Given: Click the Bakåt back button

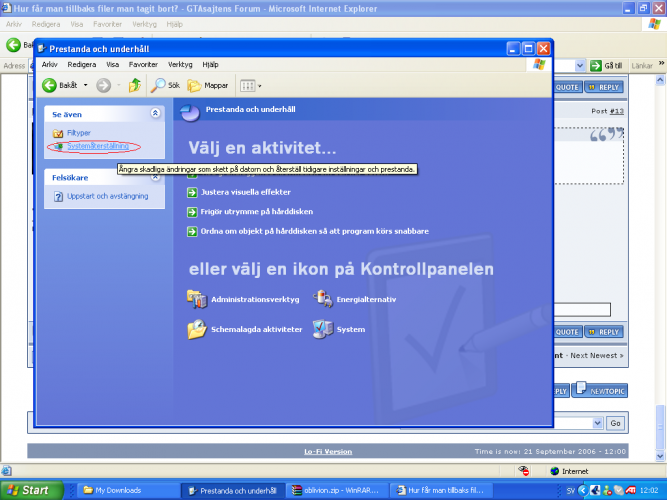Looking at the screenshot, I should click(x=61, y=86).
